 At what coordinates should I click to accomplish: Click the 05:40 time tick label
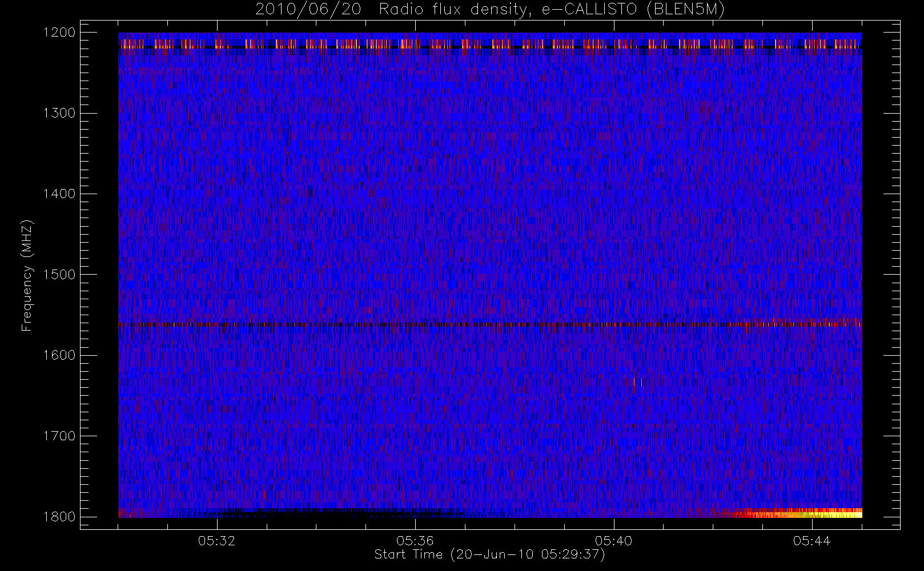pos(614,541)
